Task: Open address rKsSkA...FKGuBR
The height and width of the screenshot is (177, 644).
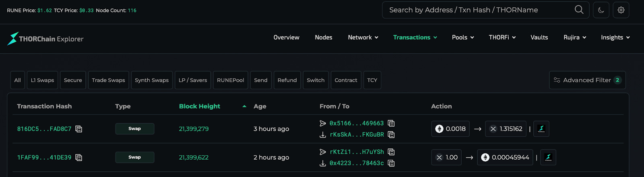Action: tap(357, 135)
